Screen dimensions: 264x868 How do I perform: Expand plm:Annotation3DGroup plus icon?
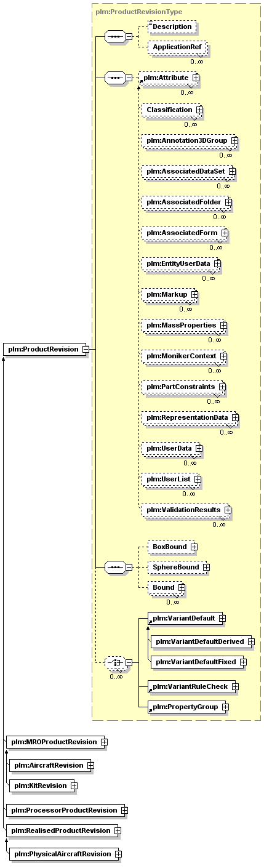click(x=234, y=142)
